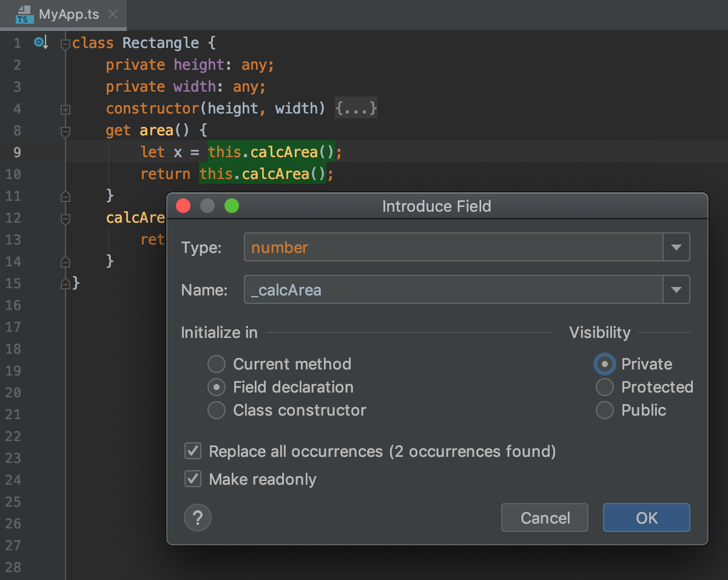Click the class fold end marker on line 15
The width and height of the screenshot is (728, 580).
[x=66, y=283]
